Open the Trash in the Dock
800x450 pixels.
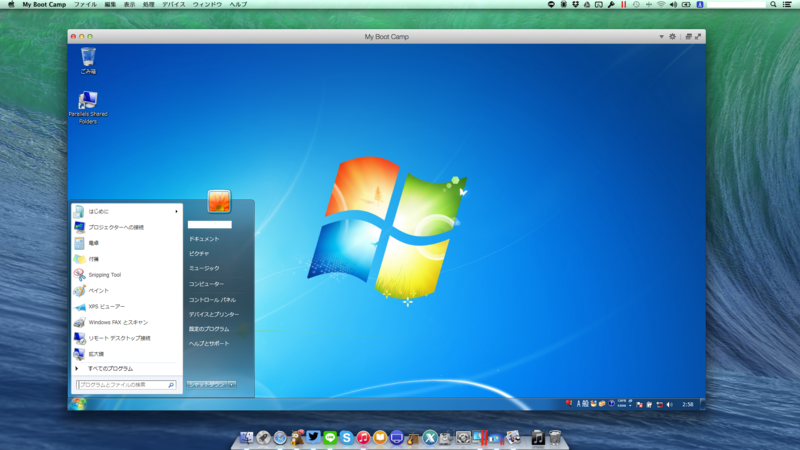point(555,437)
